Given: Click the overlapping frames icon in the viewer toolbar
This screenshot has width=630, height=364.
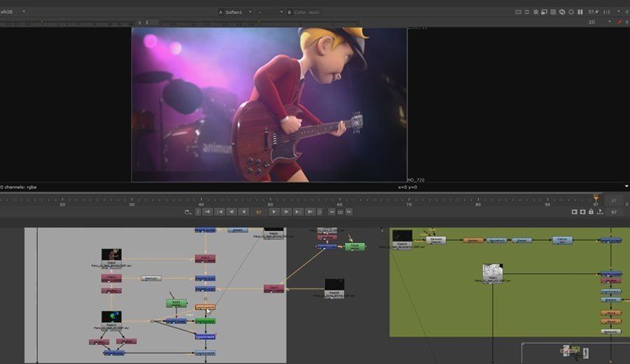Looking at the screenshot, I should tap(544, 12).
